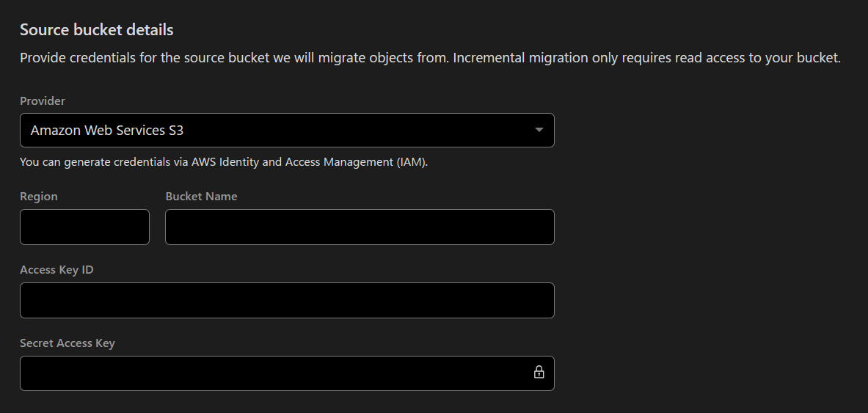Click the Source bucket details heading
The width and height of the screenshot is (868, 413).
[x=97, y=30]
